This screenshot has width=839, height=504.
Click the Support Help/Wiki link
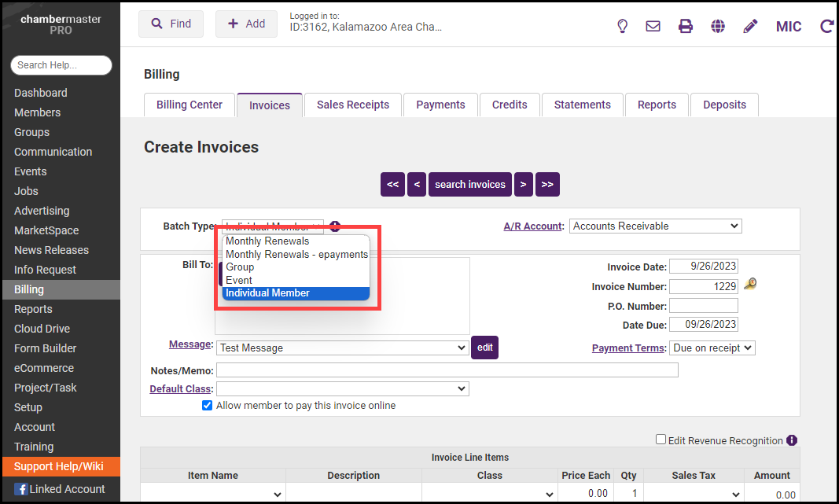pos(59,466)
